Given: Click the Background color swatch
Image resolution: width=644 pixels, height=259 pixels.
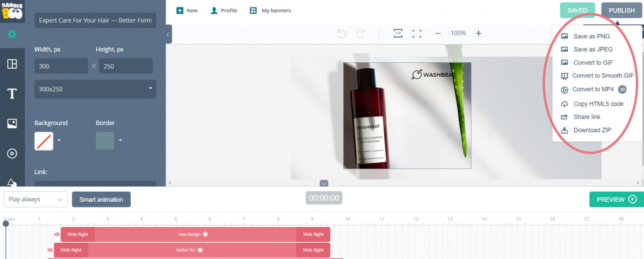Looking at the screenshot, I should coord(44,141).
